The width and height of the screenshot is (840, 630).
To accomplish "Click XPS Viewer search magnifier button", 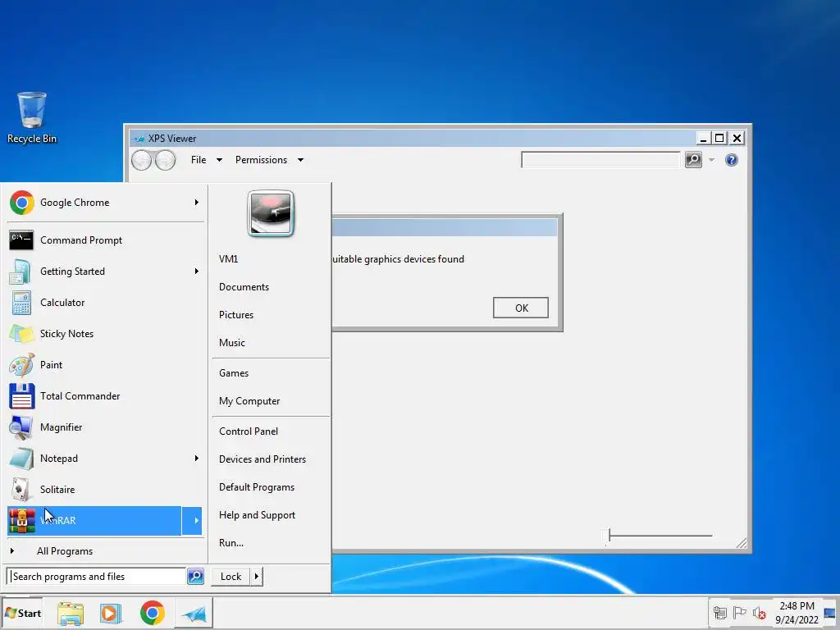I will point(693,160).
